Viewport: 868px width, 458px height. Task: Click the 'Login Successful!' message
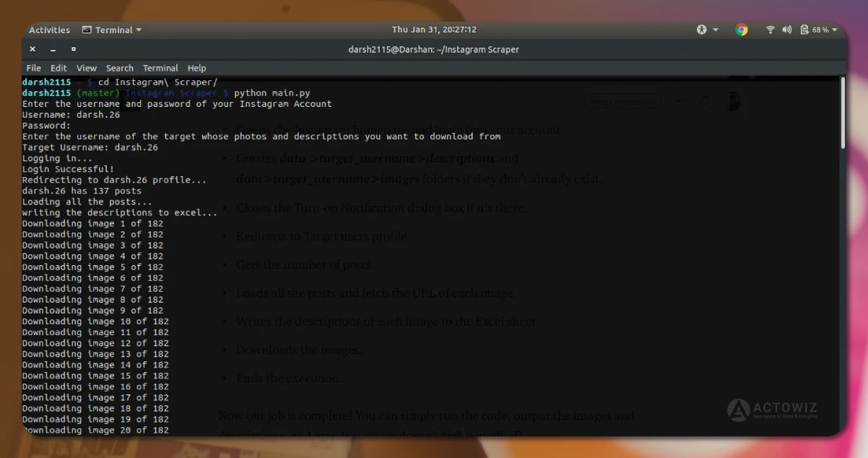[68, 169]
